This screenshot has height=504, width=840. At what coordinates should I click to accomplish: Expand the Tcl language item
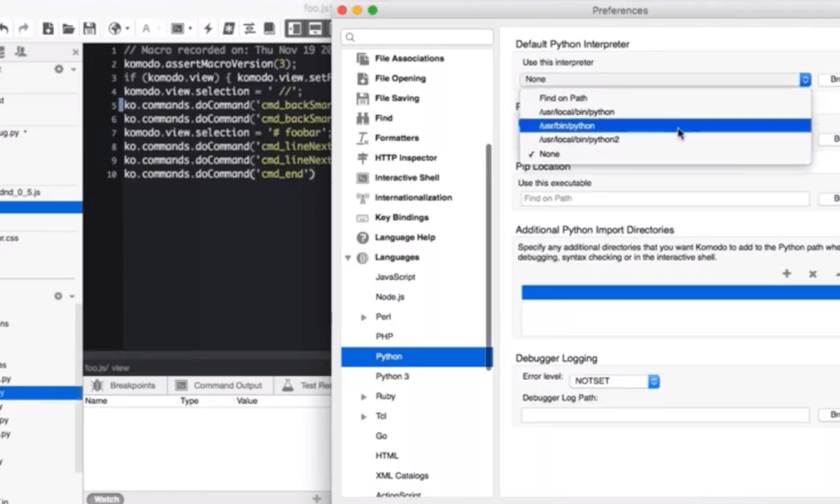point(363,416)
